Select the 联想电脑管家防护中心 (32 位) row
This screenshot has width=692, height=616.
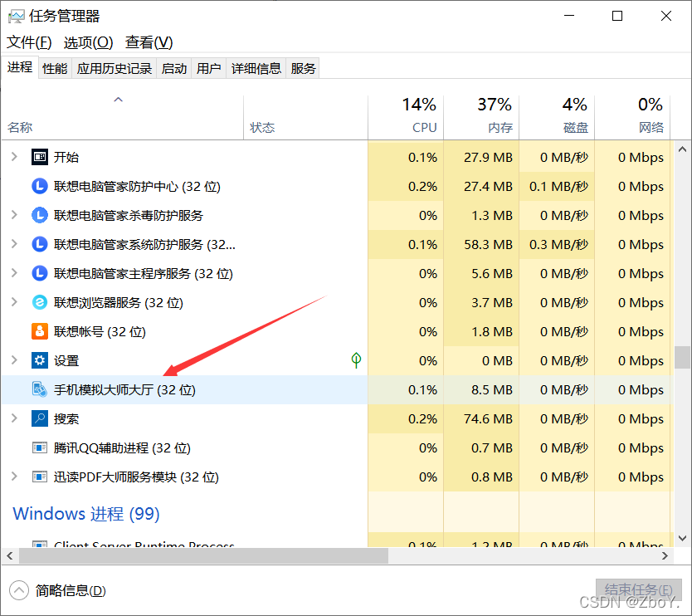(337, 186)
